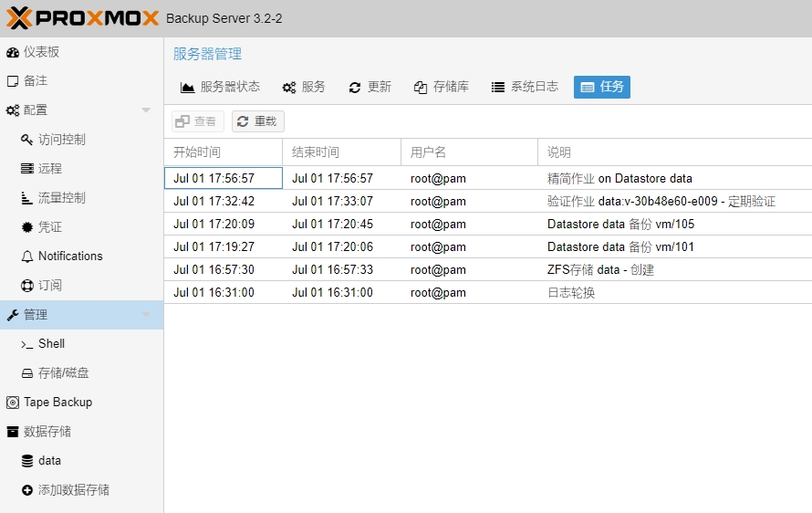Open the 仪表板 dashboard icon in sidebar

point(13,52)
